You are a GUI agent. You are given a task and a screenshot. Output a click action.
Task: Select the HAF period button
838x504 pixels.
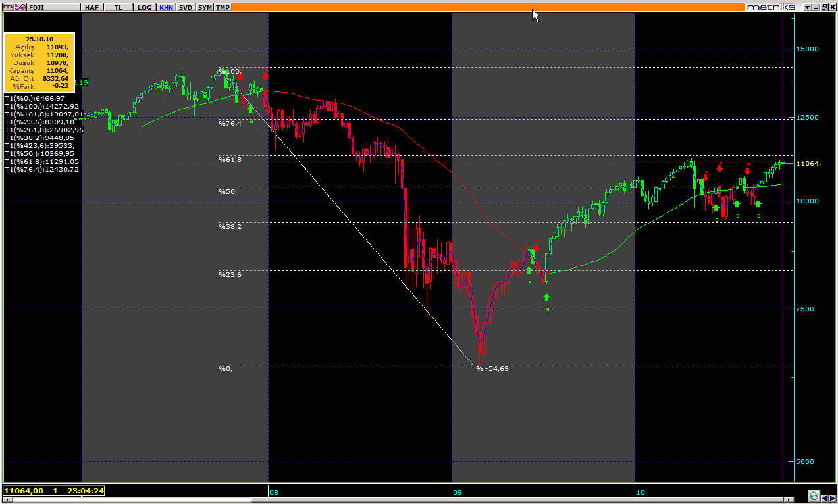pyautogui.click(x=92, y=7)
